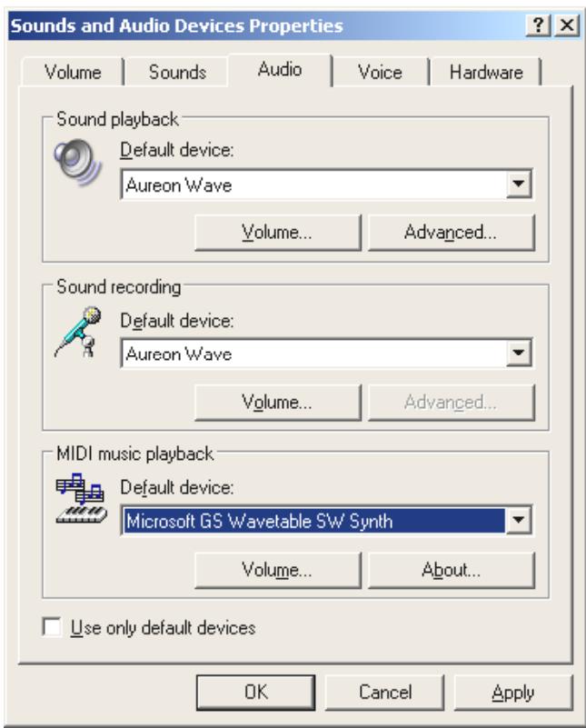Image resolution: width=586 pixels, height=728 pixels.
Task: Enable Use only default devices checkbox
Action: click(52, 627)
